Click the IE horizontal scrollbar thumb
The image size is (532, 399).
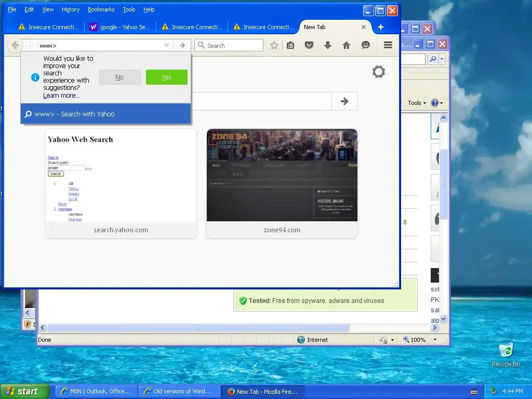(x=198, y=327)
